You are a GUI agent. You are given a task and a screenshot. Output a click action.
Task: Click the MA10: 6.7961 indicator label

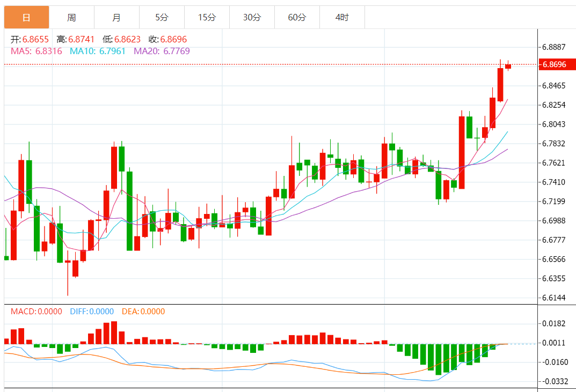(98, 51)
